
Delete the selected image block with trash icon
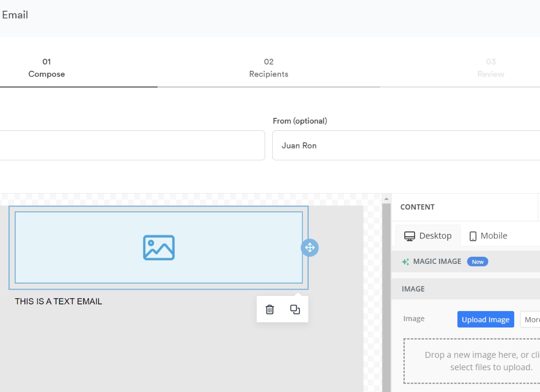[270, 309]
